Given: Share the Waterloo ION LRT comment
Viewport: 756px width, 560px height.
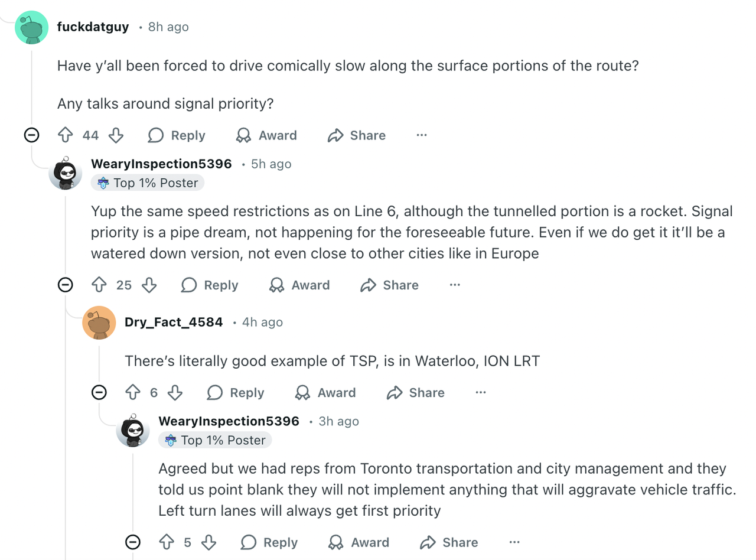Looking at the screenshot, I should pos(415,393).
